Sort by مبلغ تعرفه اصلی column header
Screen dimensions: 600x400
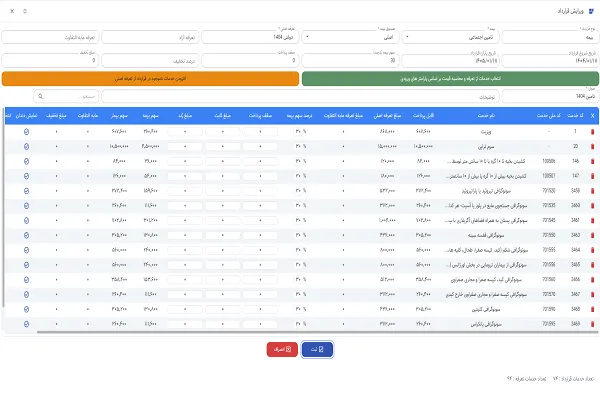[387, 116]
